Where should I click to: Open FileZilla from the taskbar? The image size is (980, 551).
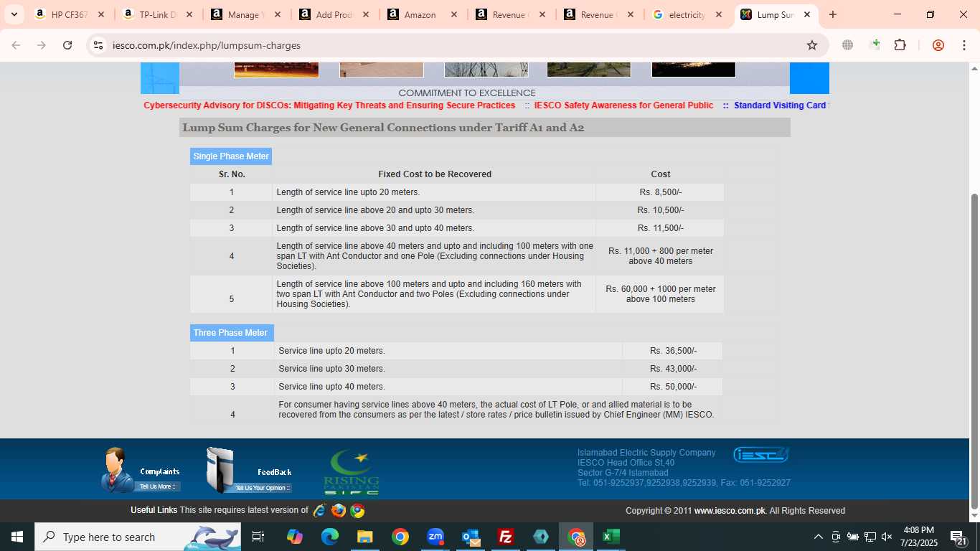coord(506,537)
